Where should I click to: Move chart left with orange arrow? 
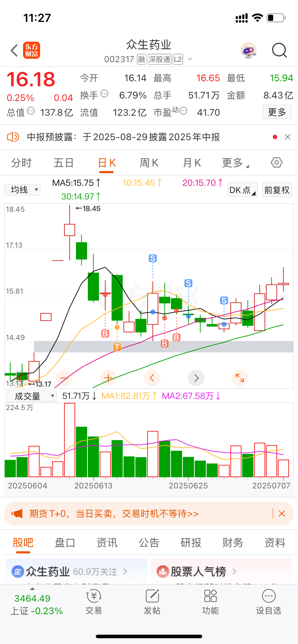click(x=152, y=378)
